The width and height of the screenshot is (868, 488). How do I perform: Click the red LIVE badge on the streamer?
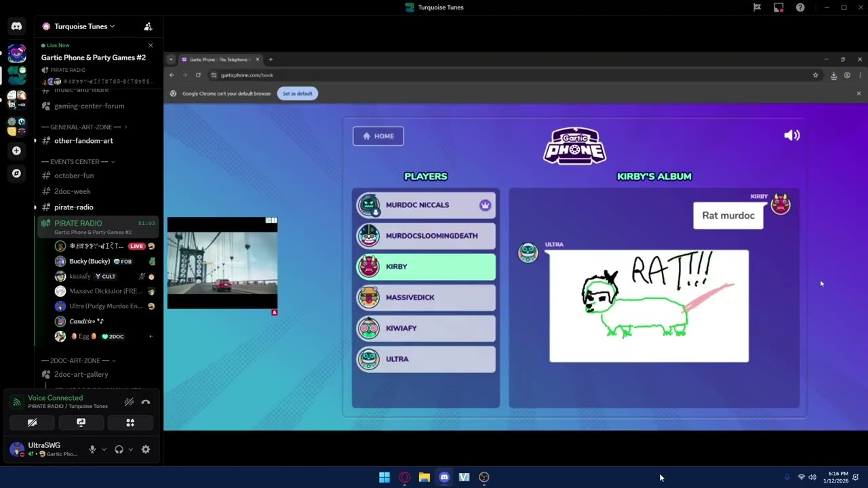[x=137, y=246]
